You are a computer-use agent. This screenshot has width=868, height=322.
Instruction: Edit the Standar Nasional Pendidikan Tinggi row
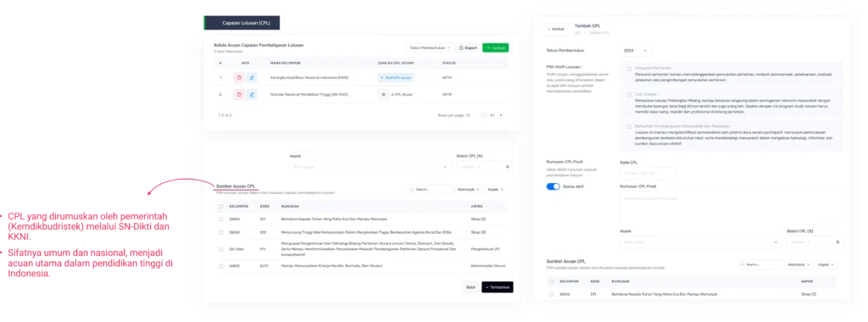click(251, 95)
